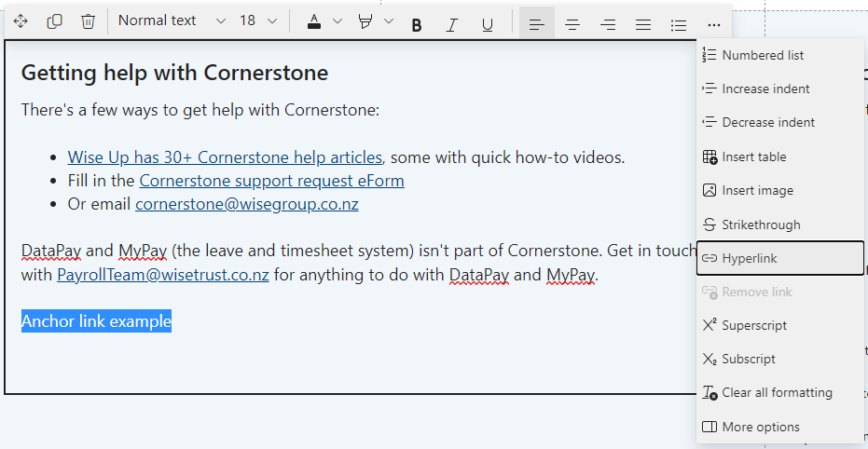
Task: Close the overflow menu via the ellipsis
Action: (714, 25)
